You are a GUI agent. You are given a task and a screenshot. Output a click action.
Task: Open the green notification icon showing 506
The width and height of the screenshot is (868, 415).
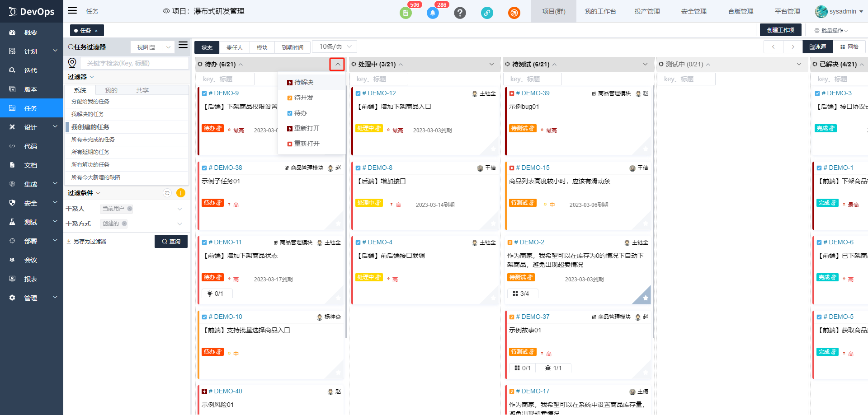click(406, 13)
